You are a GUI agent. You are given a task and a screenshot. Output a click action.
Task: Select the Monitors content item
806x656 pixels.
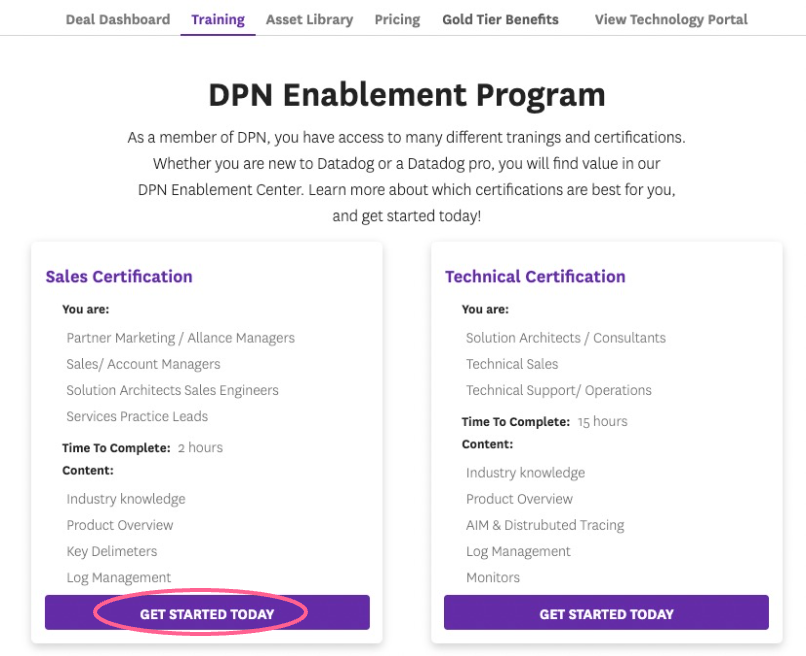coord(493,577)
